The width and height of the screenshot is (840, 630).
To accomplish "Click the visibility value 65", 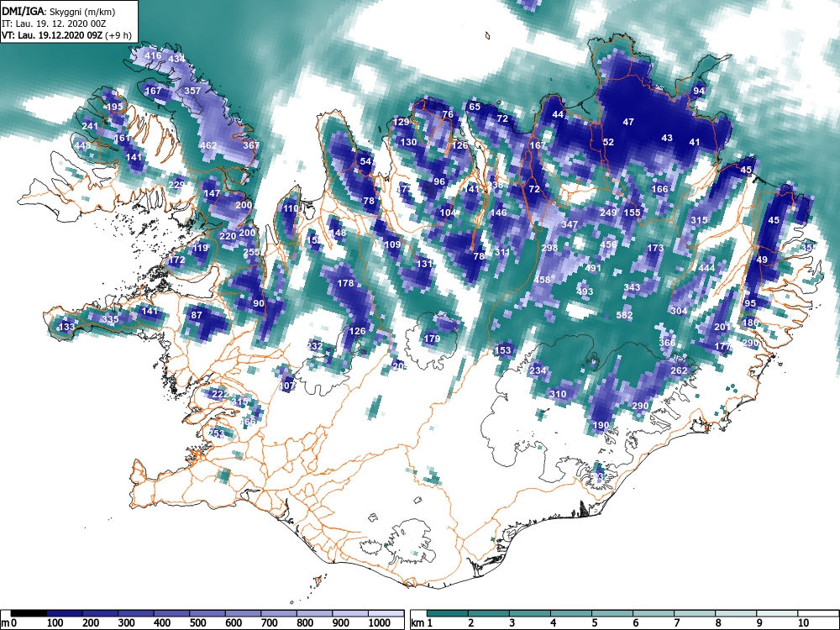I will 475,107.
